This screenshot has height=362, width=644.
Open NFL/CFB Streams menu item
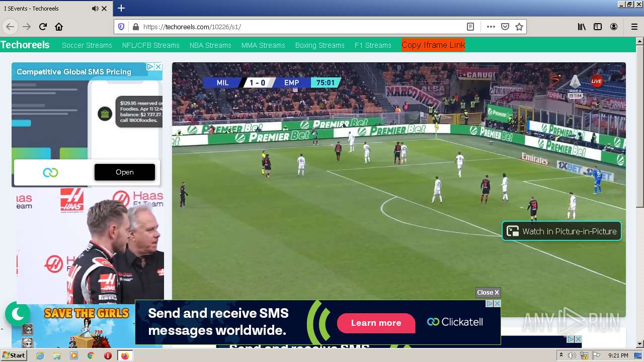(151, 45)
